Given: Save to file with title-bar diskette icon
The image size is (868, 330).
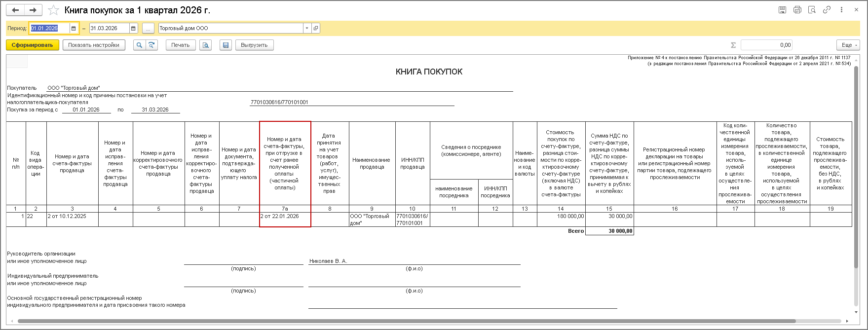Looking at the screenshot, I should click(782, 10).
